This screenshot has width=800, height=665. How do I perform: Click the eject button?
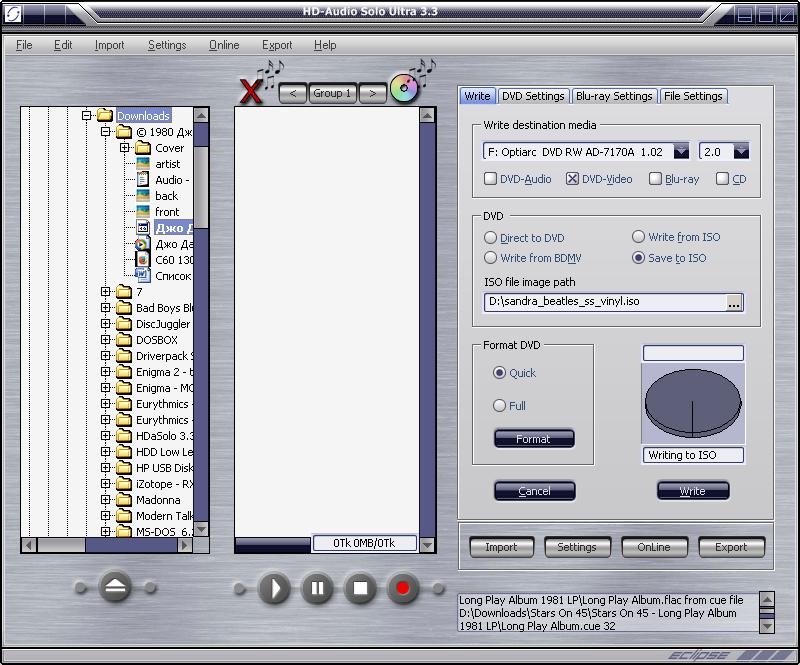tap(115, 587)
